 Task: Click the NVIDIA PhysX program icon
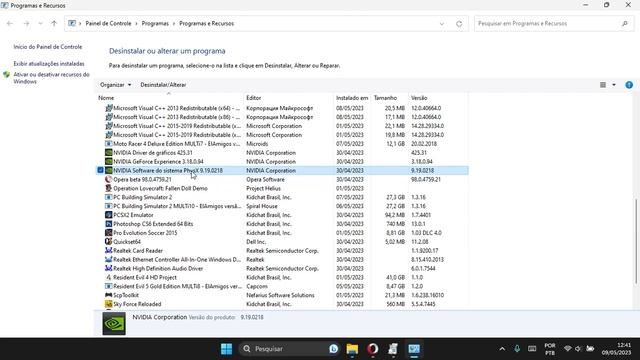109,170
